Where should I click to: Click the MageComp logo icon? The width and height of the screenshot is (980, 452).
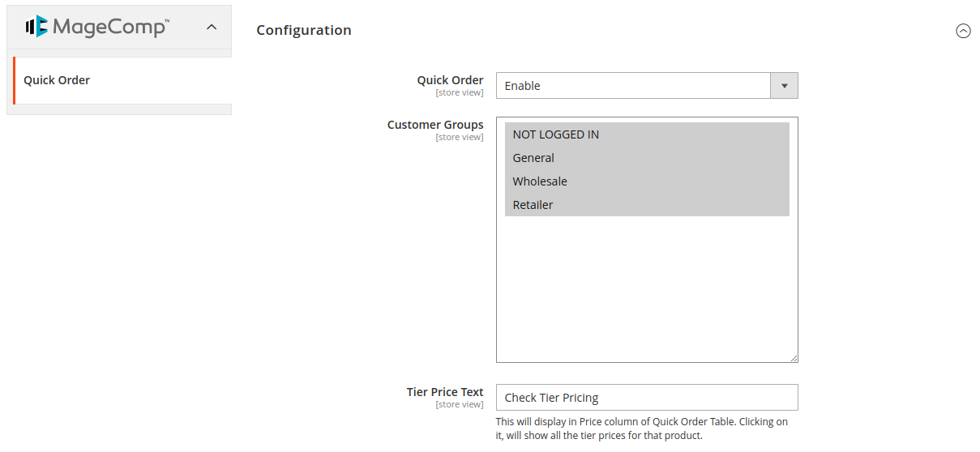pyautogui.click(x=36, y=27)
